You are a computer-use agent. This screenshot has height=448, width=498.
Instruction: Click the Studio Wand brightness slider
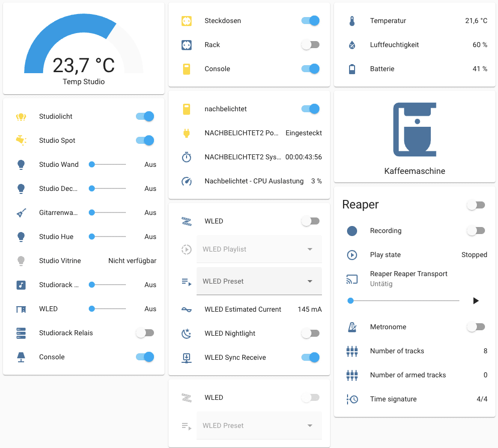point(108,165)
